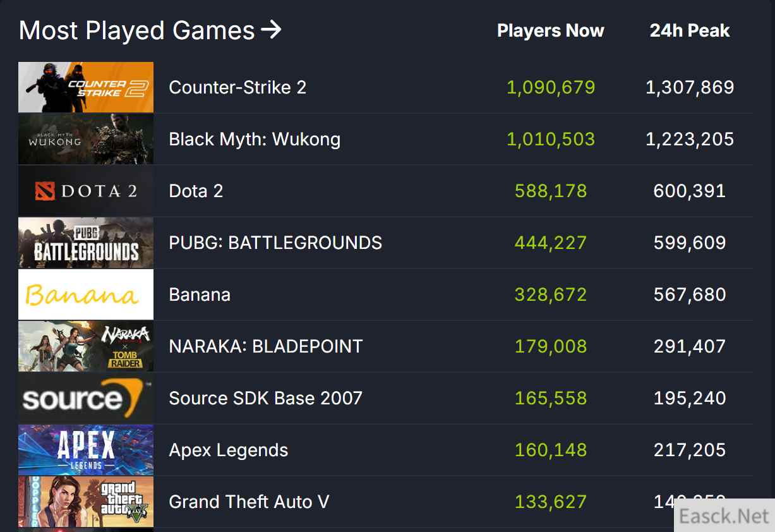Click the 24h Peak column header
Viewport: 775px width, 532px height.
tap(690, 31)
